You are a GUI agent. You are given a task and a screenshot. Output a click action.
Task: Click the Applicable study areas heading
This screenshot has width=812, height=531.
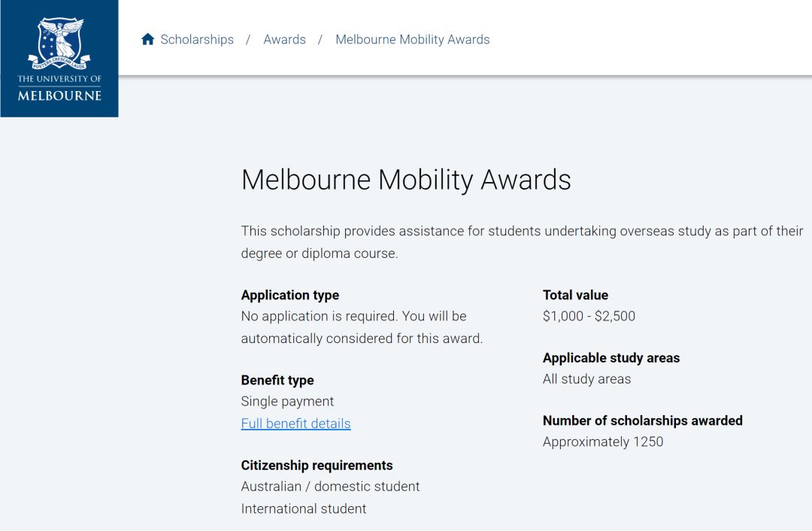click(611, 358)
